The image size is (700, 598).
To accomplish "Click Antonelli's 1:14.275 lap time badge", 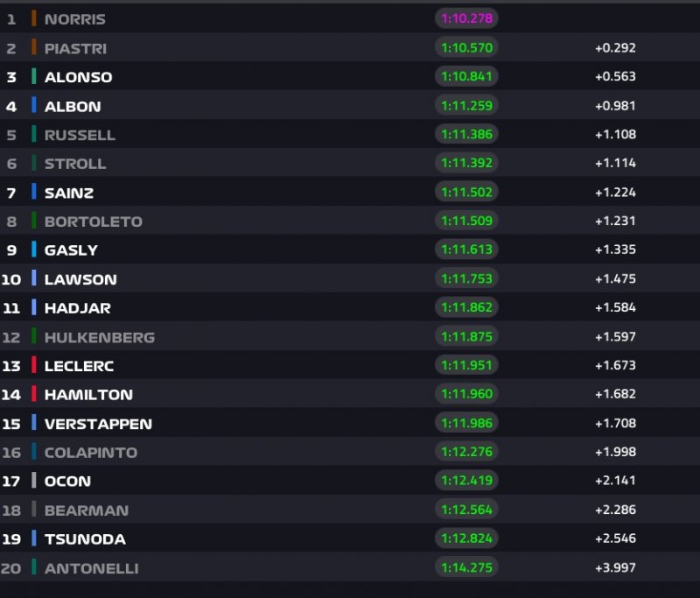I will 466,567.
